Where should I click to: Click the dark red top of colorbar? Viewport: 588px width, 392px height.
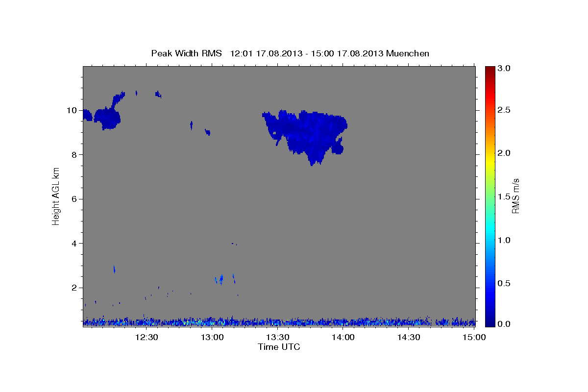coord(490,71)
